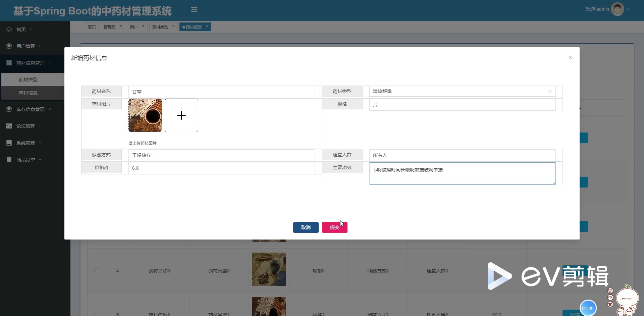
Task: Click the 库存信息管理 sidebar icon
Action: (x=9, y=109)
